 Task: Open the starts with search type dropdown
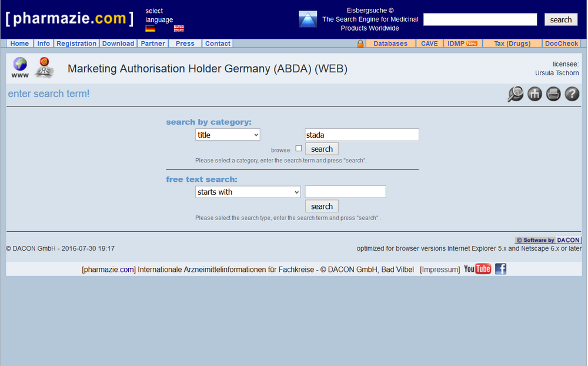point(248,191)
